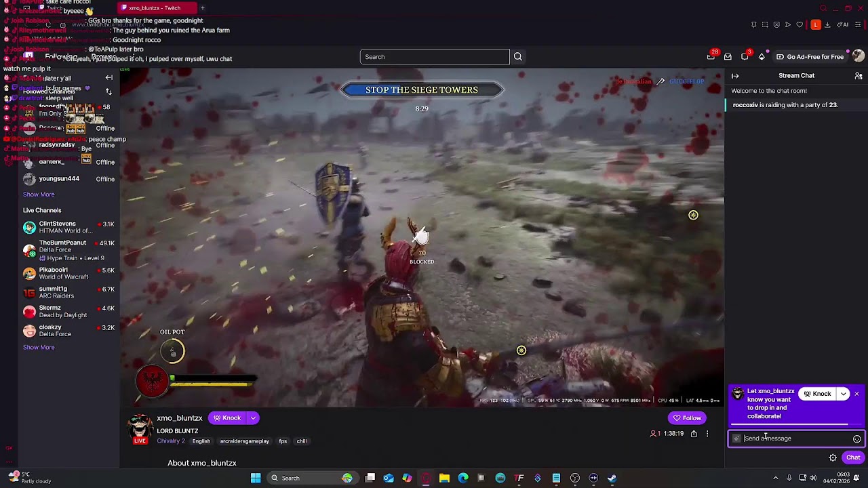This screenshot has height=488, width=868.
Task: Show More live channels
Action: pos(39,348)
